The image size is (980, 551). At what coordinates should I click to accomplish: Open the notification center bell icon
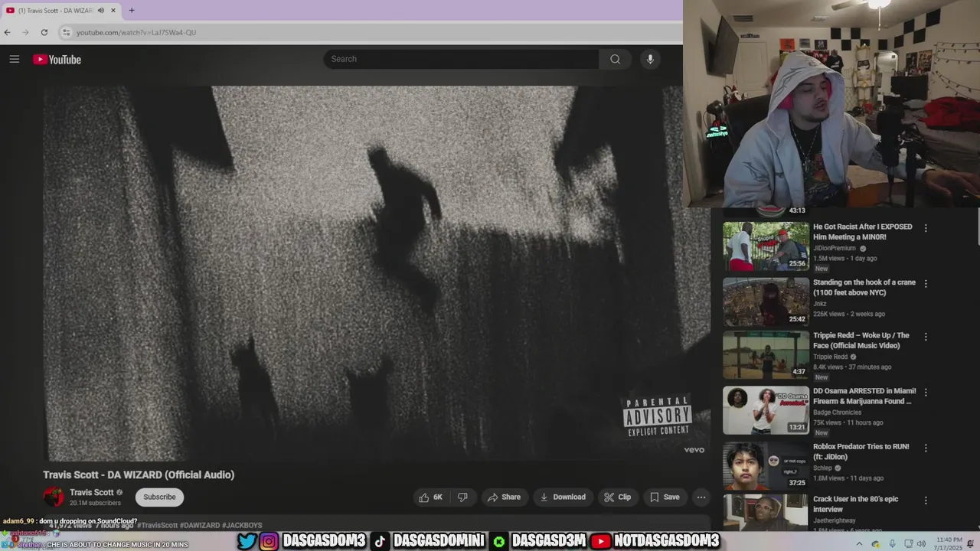(x=970, y=543)
